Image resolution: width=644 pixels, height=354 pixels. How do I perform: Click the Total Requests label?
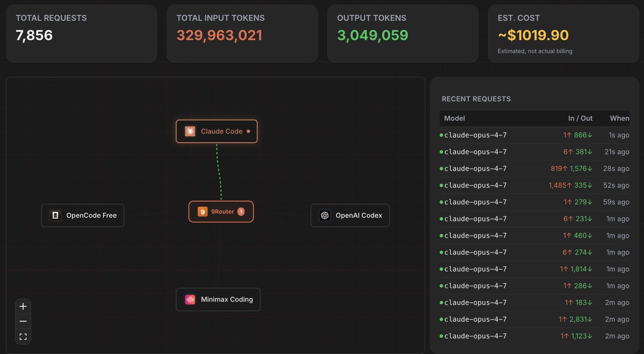pyautogui.click(x=51, y=18)
